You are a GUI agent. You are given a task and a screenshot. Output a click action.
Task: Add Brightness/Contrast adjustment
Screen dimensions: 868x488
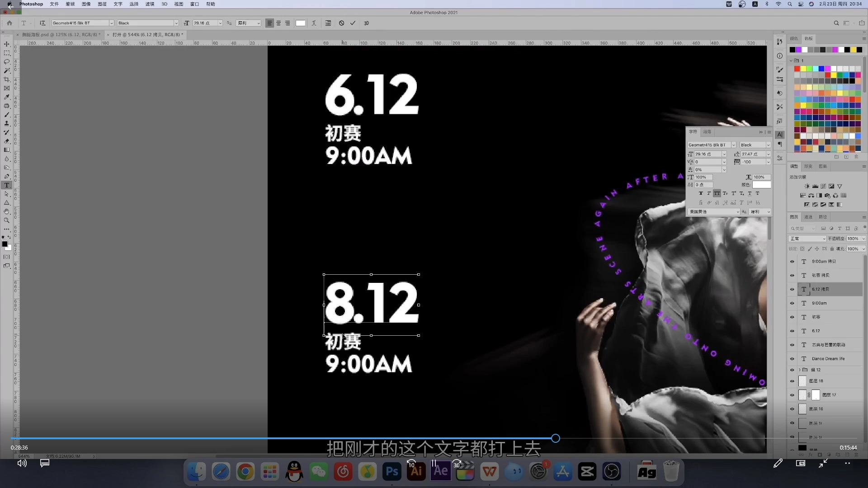click(807, 186)
